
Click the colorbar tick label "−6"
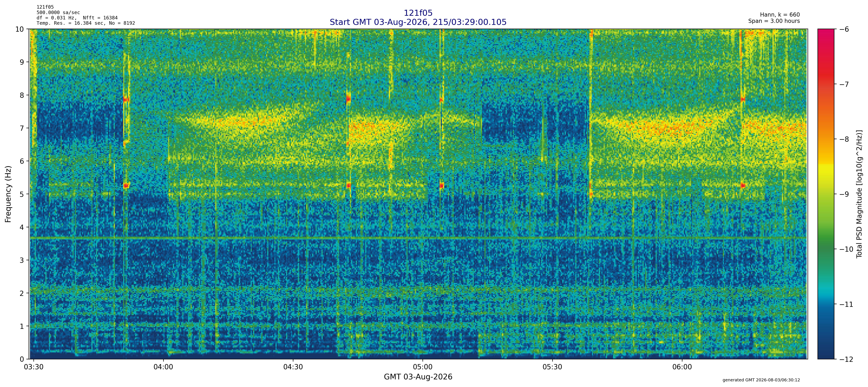[844, 29]
